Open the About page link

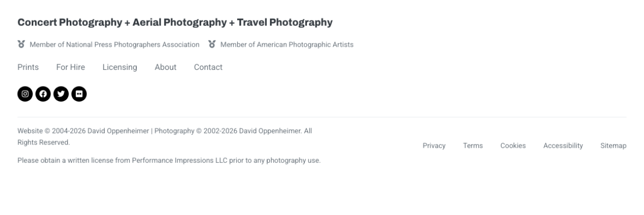coord(165,67)
